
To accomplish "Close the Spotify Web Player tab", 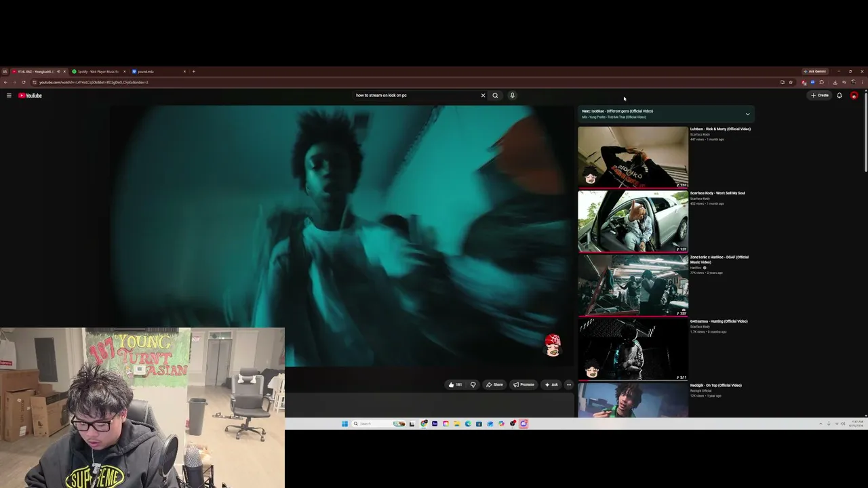I will [124, 71].
